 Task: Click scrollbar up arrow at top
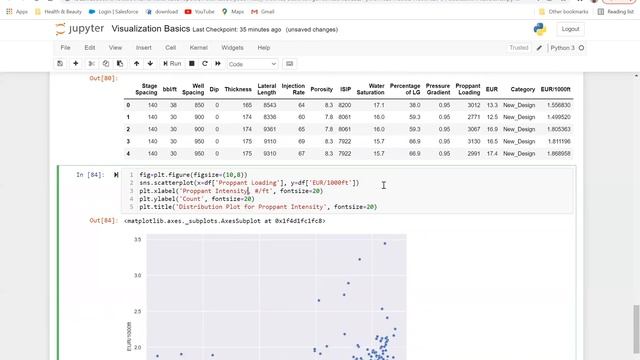pyautogui.click(x=636, y=76)
